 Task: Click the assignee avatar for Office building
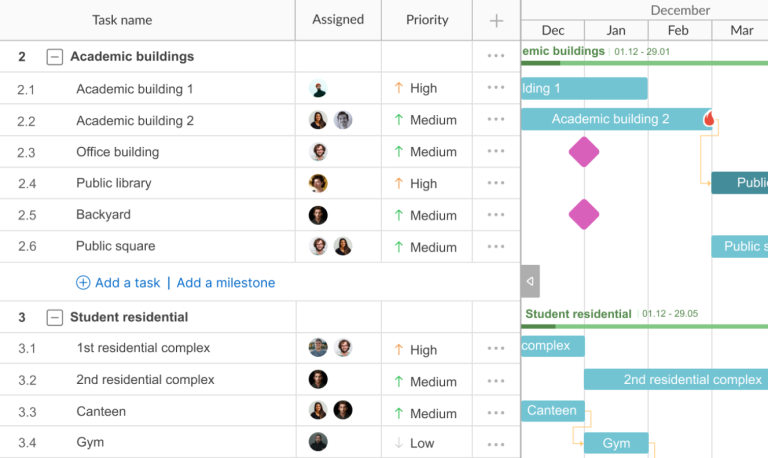click(x=318, y=152)
